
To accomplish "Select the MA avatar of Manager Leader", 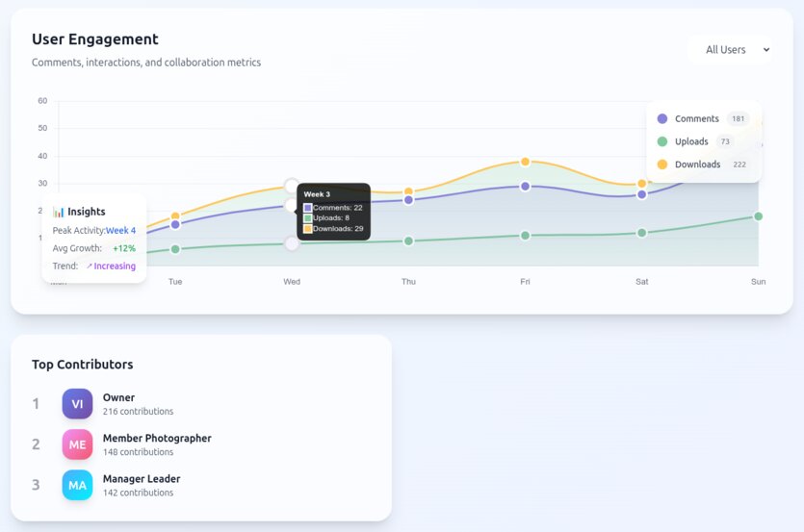I will point(77,485).
